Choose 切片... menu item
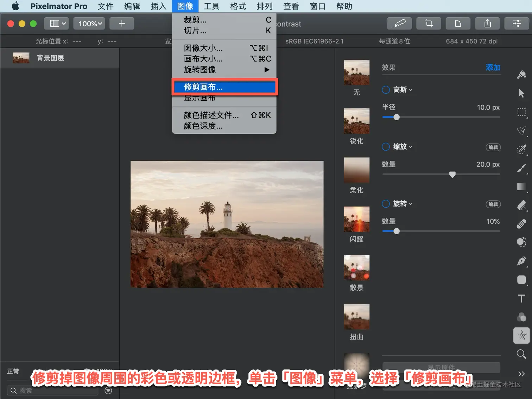 tap(224, 31)
